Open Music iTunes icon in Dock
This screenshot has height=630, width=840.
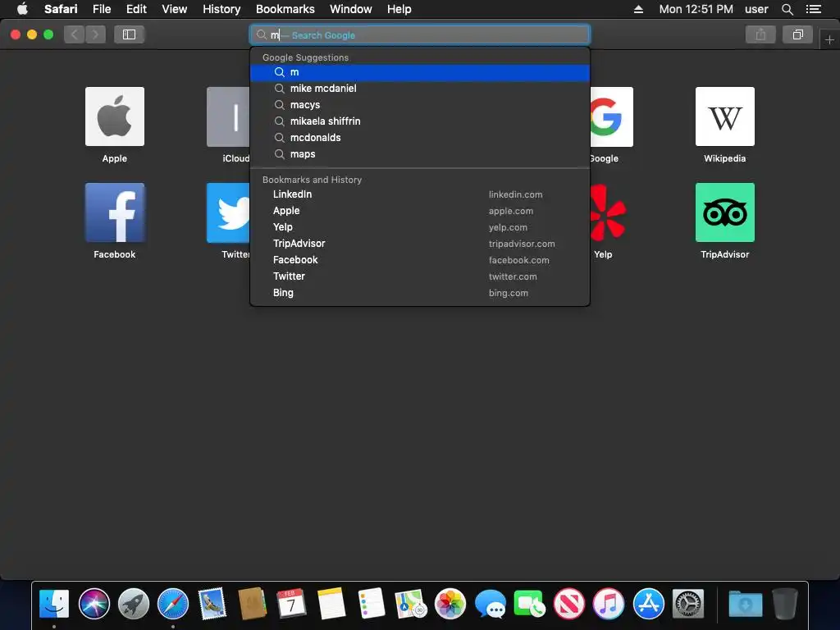point(609,604)
